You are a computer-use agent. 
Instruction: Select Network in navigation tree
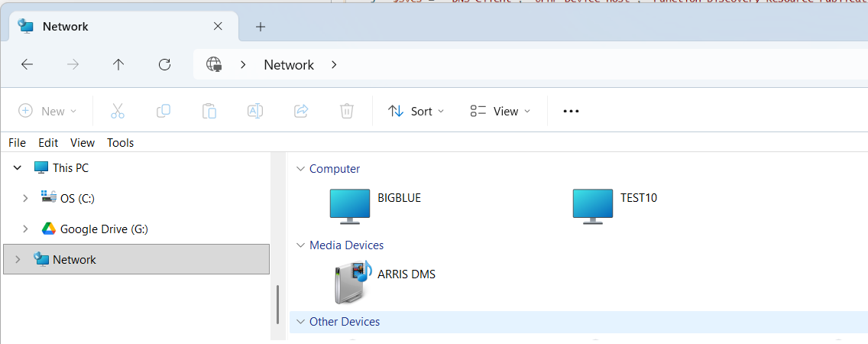tap(136, 259)
